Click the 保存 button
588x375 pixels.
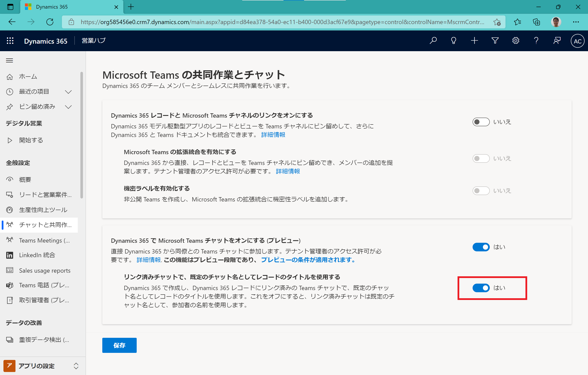[x=119, y=345]
